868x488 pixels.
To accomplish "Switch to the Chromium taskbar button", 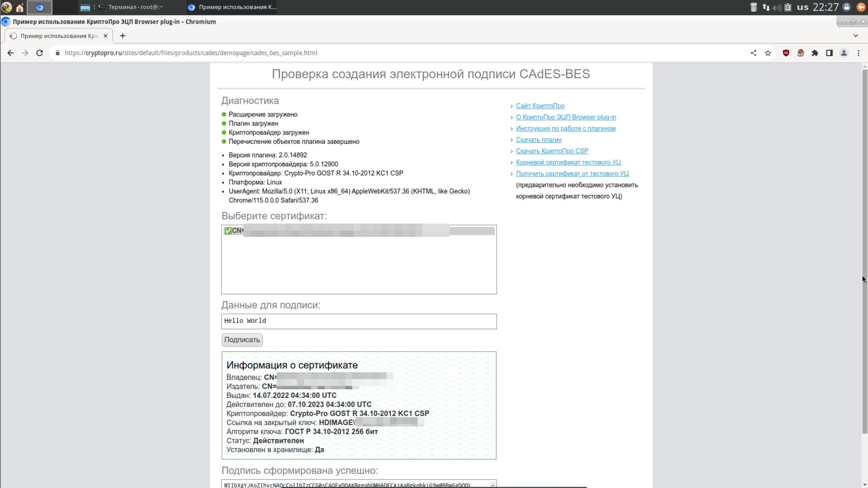I will [232, 7].
